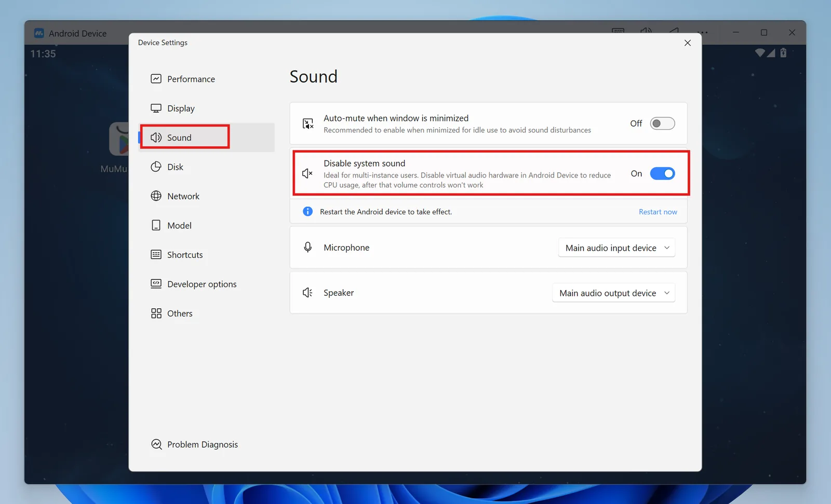831x504 pixels.
Task: Click the auto-mute window icon
Action: (308, 124)
